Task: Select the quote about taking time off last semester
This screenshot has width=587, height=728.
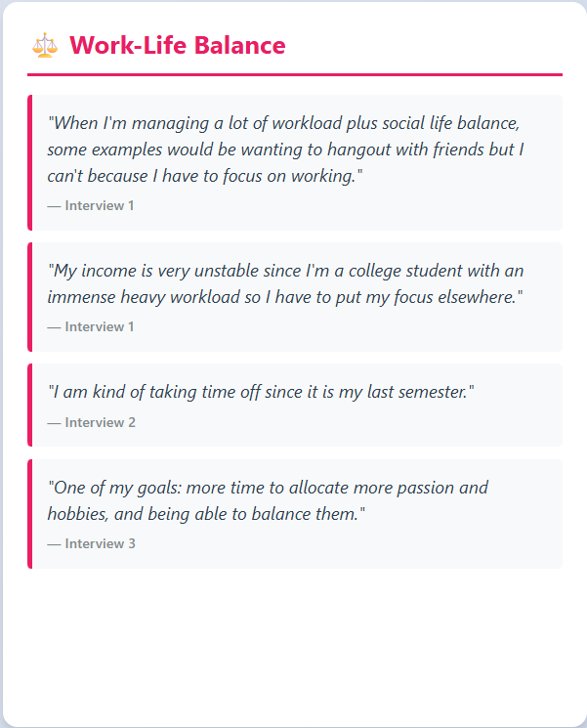Action: click(x=261, y=391)
